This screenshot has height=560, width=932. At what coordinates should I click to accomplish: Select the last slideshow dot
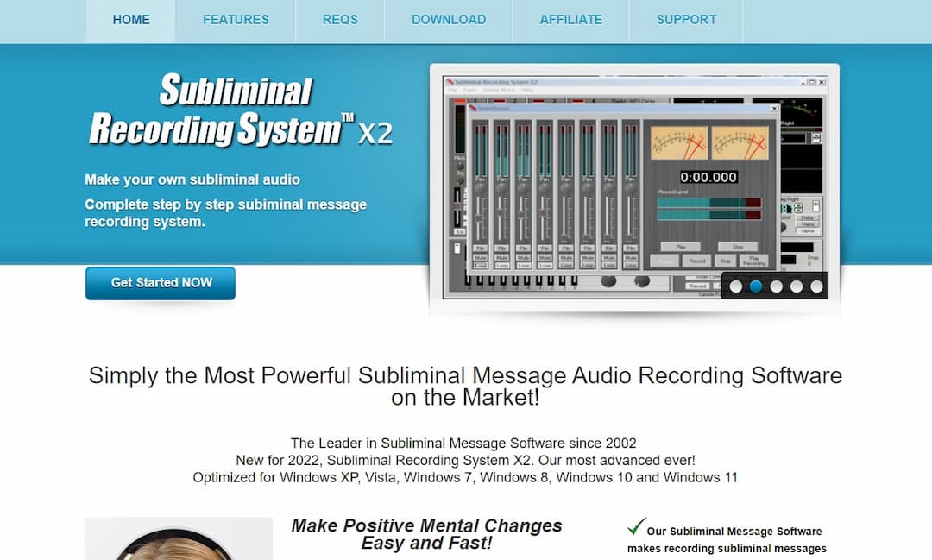(816, 286)
